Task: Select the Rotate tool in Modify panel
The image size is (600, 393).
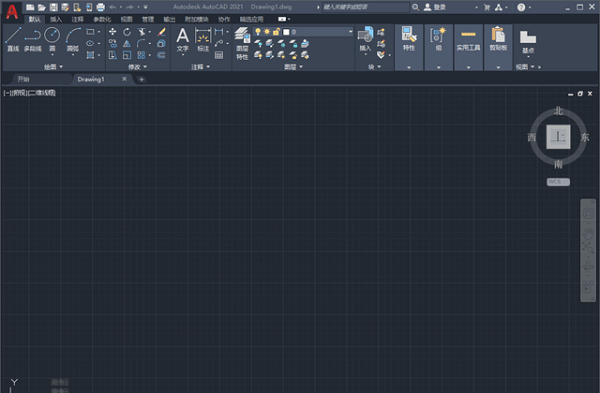Action: (127, 32)
